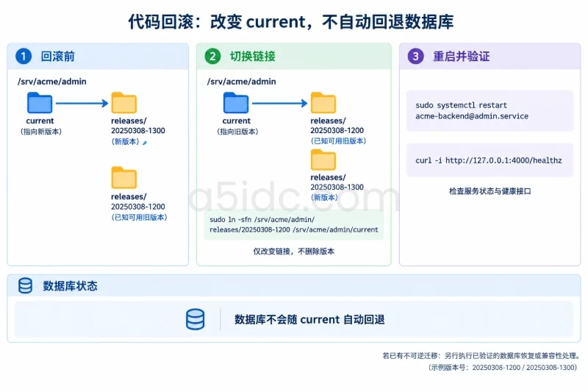Click the /srv/acme/admin path in 回滚前 panel
Screen dimensions: 588x392
(51, 82)
